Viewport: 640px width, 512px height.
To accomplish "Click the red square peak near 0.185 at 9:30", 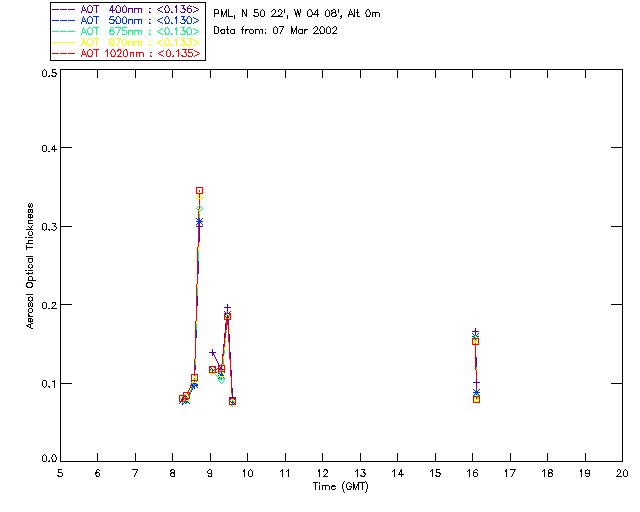I will 227,316.
